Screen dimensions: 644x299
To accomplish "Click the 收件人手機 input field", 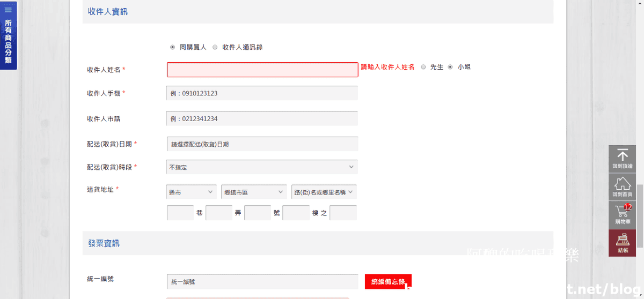I will (262, 93).
